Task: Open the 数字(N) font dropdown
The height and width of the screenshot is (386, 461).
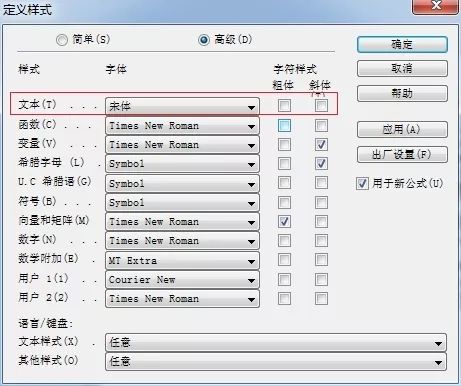Action: point(182,241)
